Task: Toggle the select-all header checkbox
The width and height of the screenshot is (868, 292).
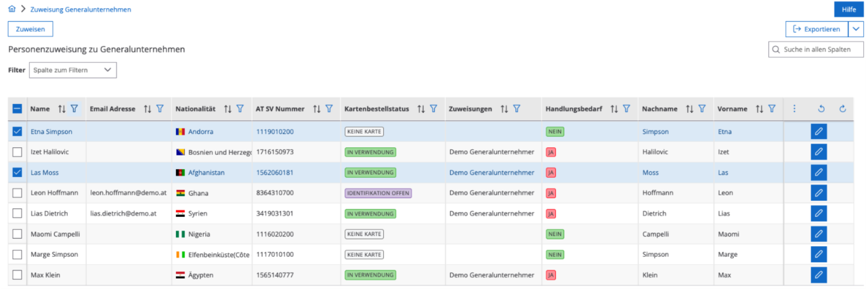Action: click(18, 109)
